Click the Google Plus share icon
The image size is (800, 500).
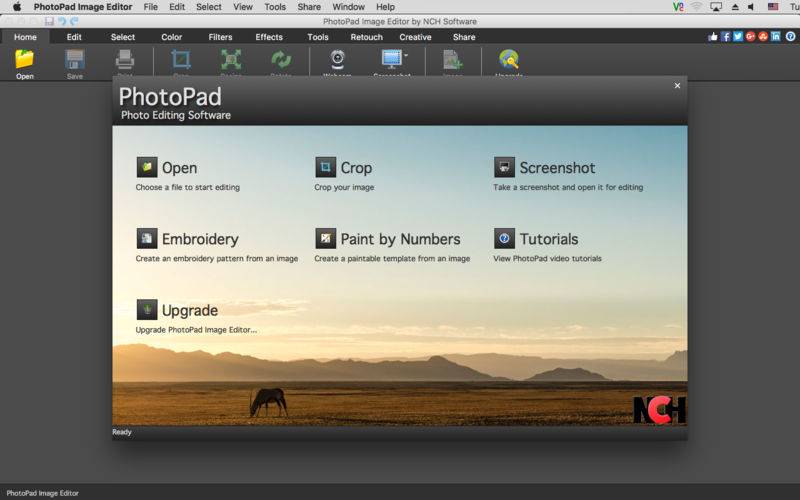750,36
